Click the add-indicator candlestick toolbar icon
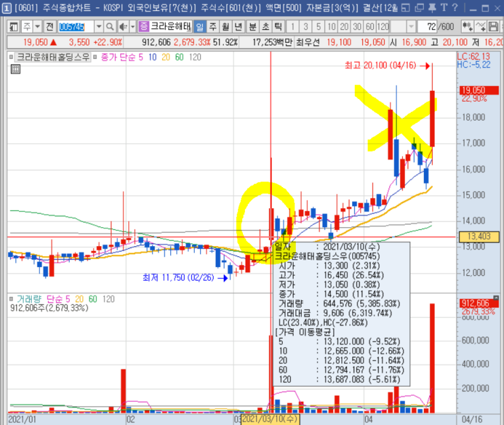This screenshot has height=425, width=504. (x=467, y=26)
